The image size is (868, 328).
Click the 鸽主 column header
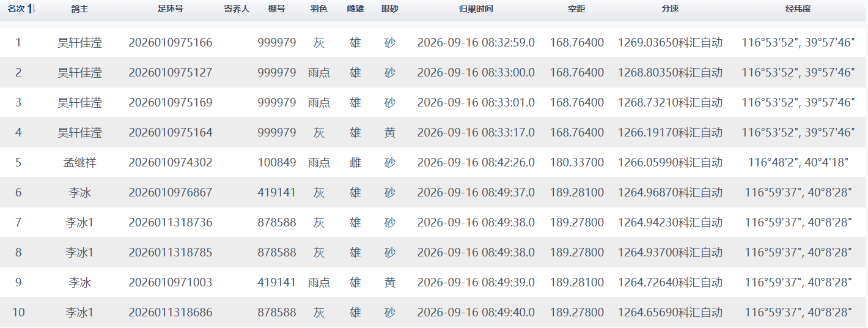(79, 9)
